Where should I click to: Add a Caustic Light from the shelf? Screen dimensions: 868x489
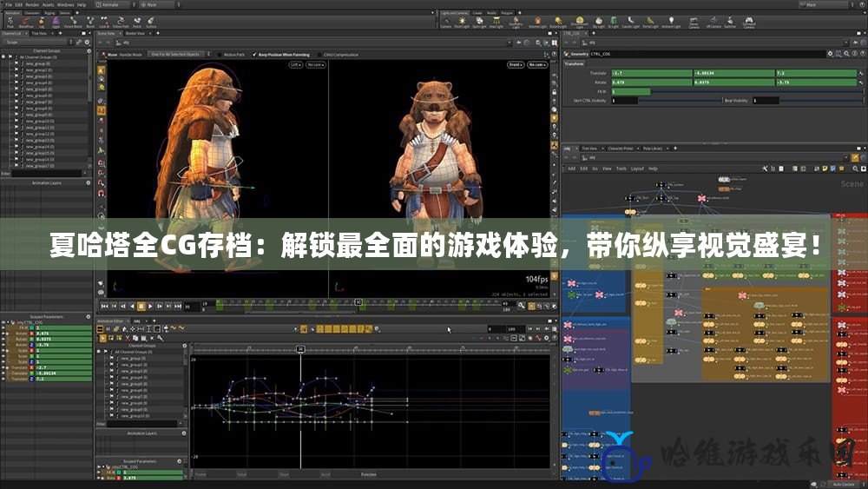(630, 23)
